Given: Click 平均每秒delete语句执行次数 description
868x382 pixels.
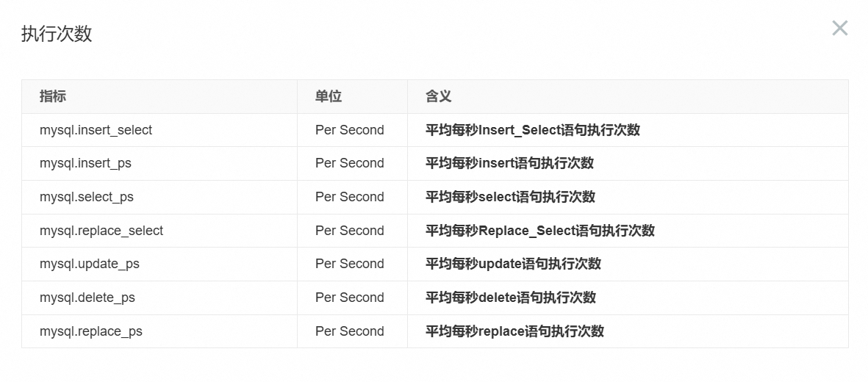Looking at the screenshot, I should pos(510,298).
